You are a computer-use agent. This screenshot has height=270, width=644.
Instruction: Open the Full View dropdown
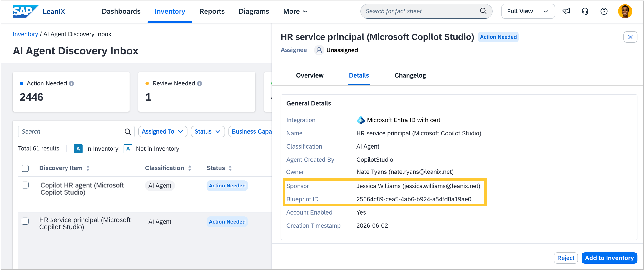[x=528, y=11]
